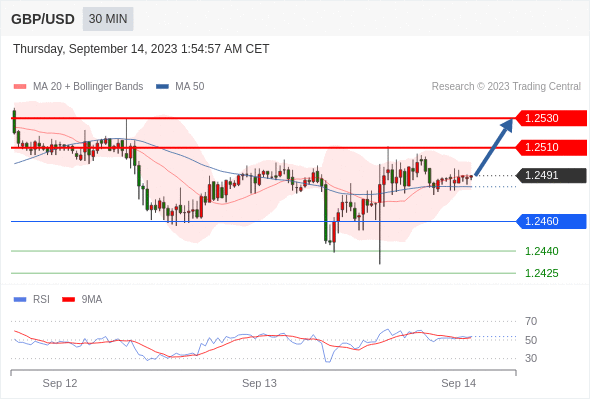The image size is (590, 400).
Task: Click the RSI 70 level label
Action: pyautogui.click(x=531, y=321)
